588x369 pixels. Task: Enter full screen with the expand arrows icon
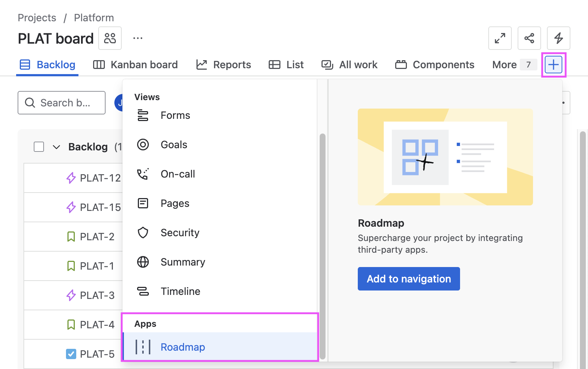coord(500,38)
